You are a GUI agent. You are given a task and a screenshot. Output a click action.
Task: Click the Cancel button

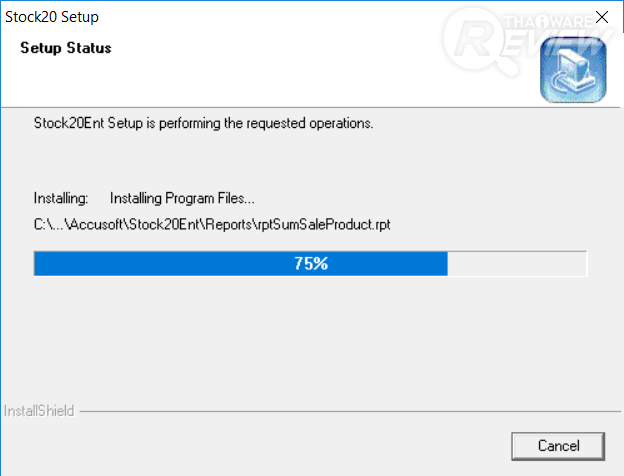(544, 445)
